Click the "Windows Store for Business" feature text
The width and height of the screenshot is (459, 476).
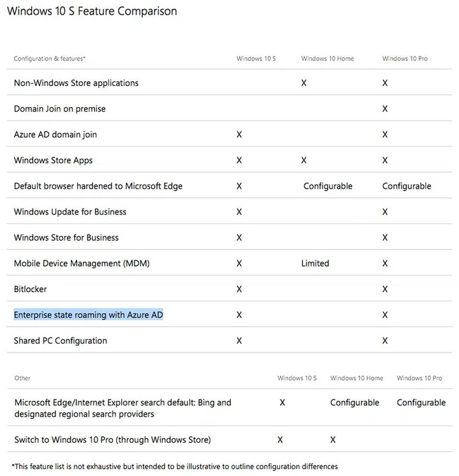(66, 237)
